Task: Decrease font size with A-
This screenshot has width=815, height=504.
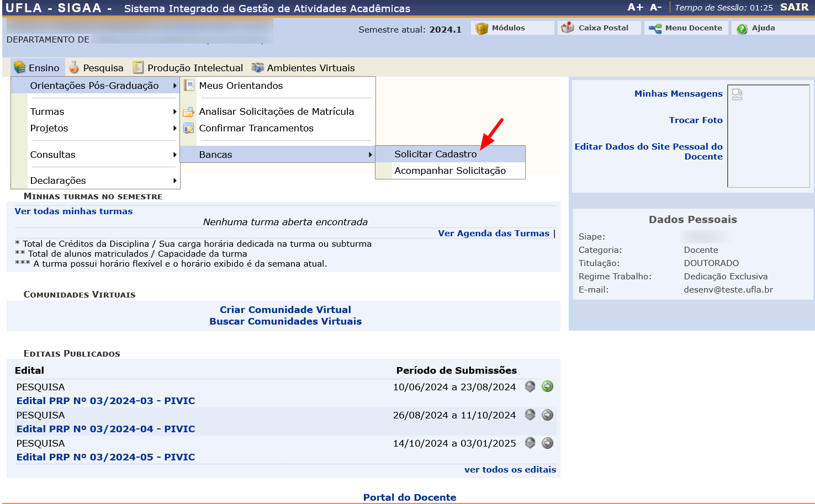Action: click(656, 7)
